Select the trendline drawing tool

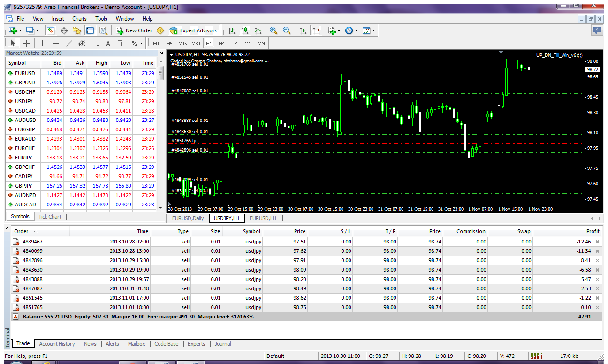pyautogui.click(x=69, y=43)
